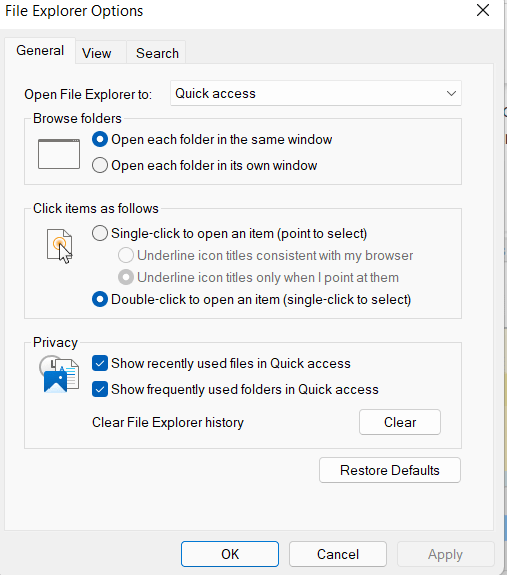The height and width of the screenshot is (575, 507).
Task: Clear File Explorer history with Clear button
Action: point(400,422)
